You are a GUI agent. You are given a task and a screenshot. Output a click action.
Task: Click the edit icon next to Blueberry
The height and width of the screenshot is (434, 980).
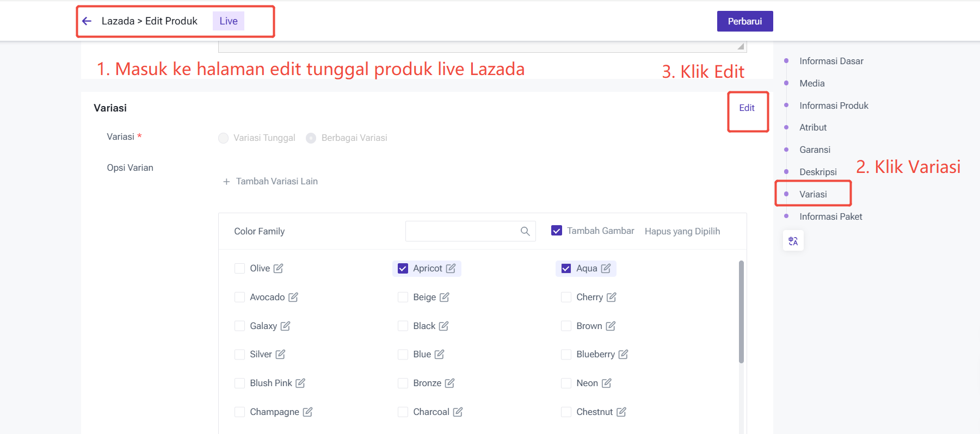point(623,355)
